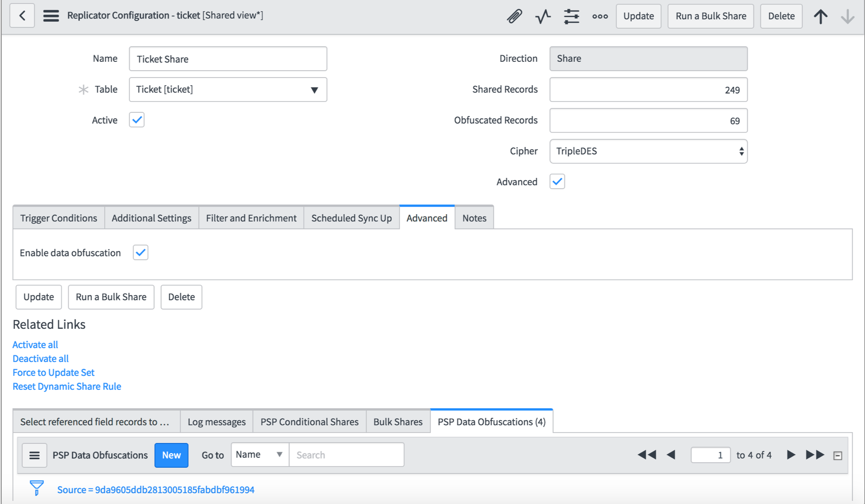Open the Cipher TripleDES dropdown
The height and width of the screenshot is (504, 865).
[x=648, y=151]
